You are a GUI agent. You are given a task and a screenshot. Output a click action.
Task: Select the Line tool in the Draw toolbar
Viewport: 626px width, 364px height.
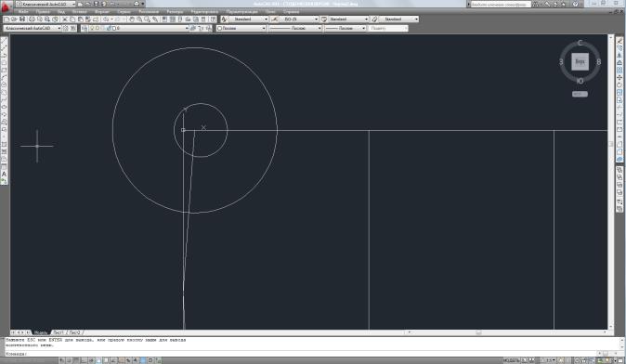coord(4,40)
